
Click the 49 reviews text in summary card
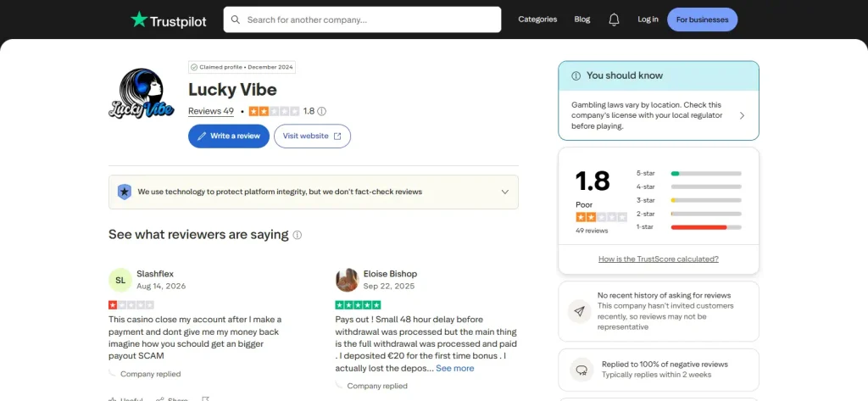coord(592,231)
